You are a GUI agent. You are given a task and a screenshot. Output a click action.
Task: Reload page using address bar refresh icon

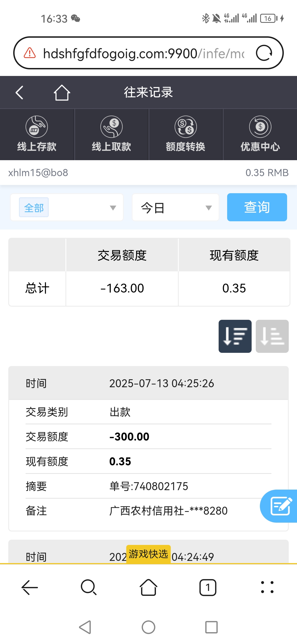[264, 53]
